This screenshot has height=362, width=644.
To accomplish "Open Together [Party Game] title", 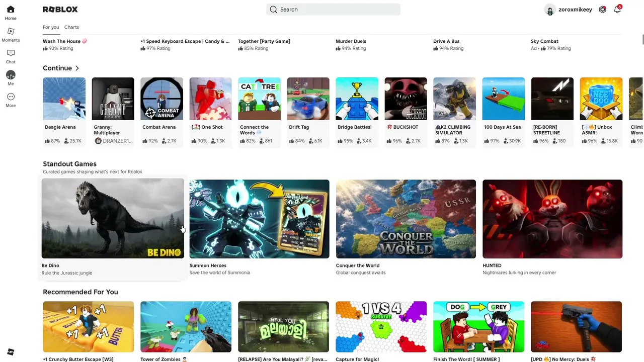I will (264, 41).
